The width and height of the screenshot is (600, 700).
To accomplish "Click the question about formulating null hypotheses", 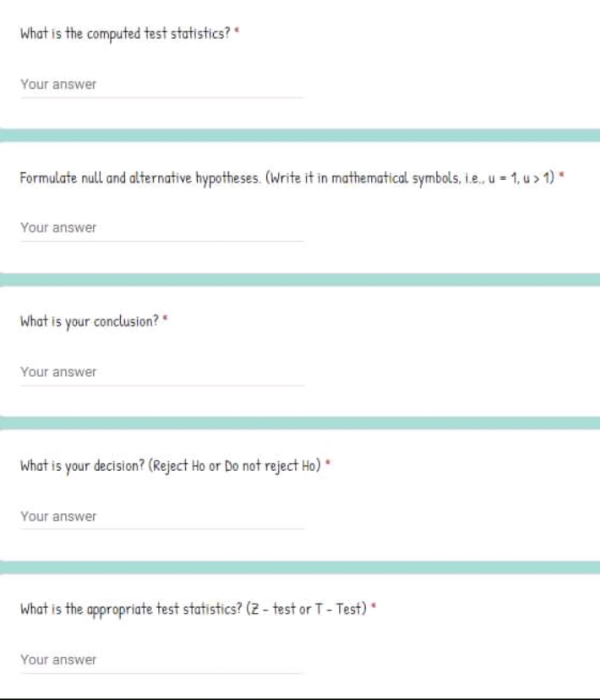I will click(287, 178).
